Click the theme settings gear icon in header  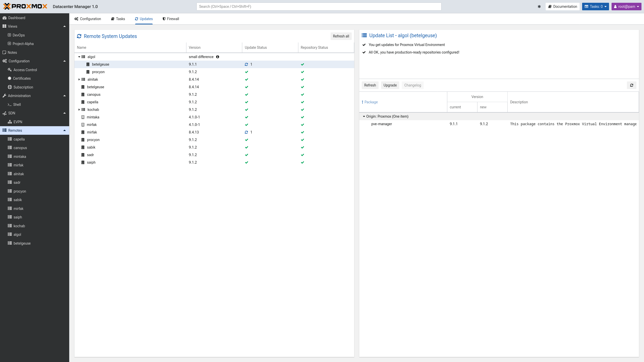click(x=539, y=7)
